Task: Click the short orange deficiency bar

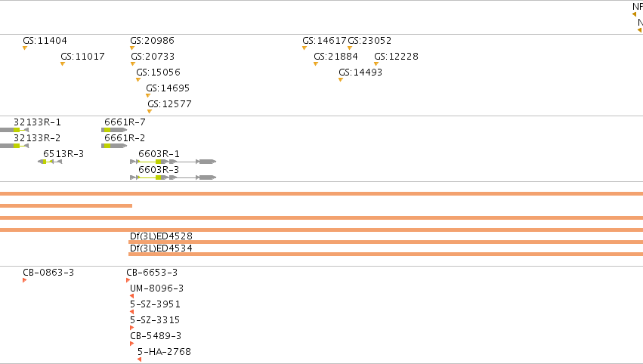Action: point(66,205)
